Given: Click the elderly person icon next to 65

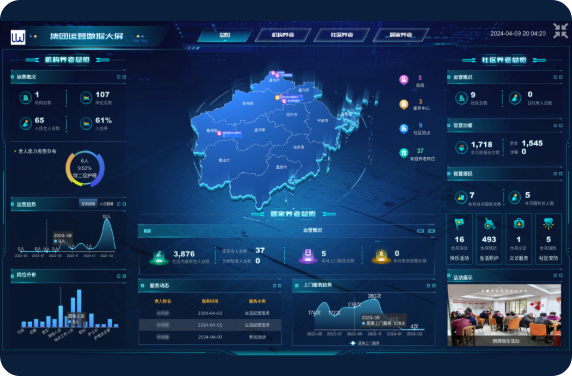Looking at the screenshot, I should [26, 124].
